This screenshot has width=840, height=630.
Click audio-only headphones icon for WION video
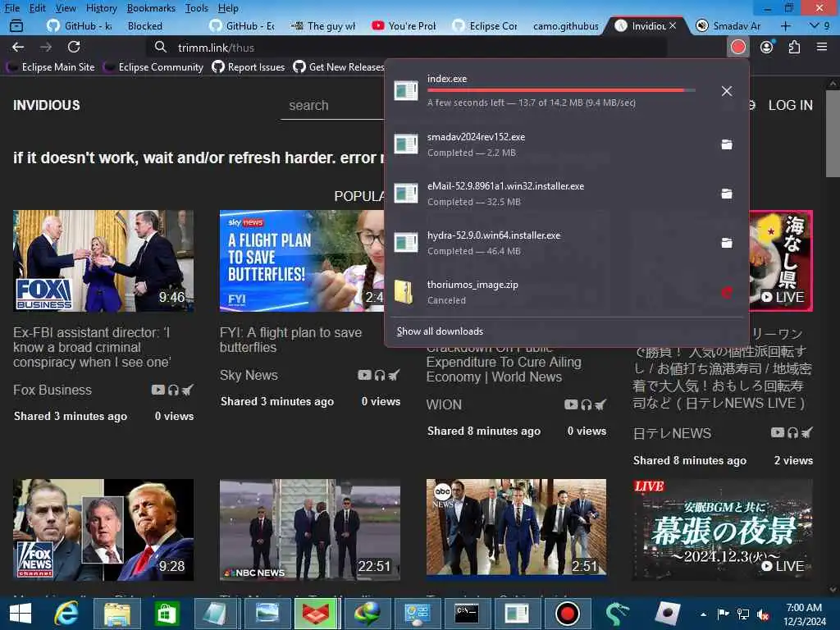point(586,404)
